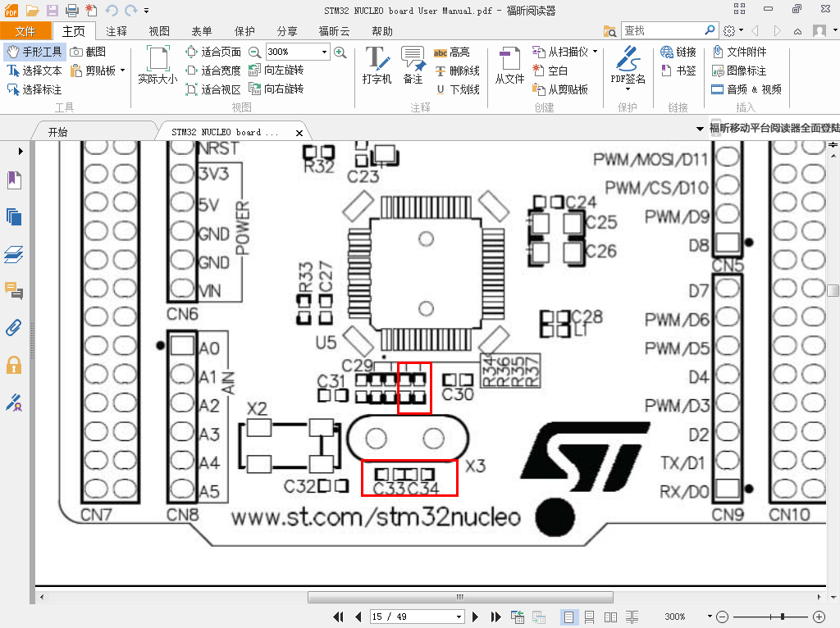
Task: Switch to the 表单 ribbon tab
Action: point(202,31)
